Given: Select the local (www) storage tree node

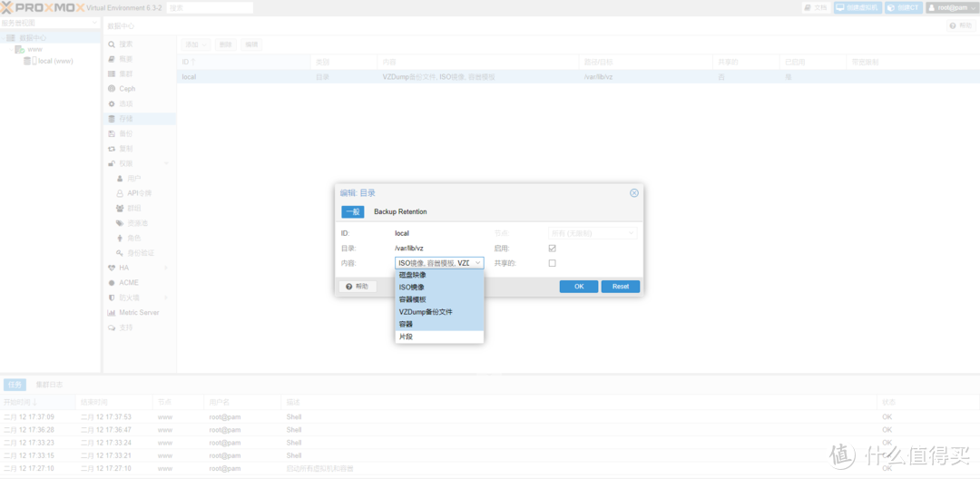Looking at the screenshot, I should (x=55, y=62).
